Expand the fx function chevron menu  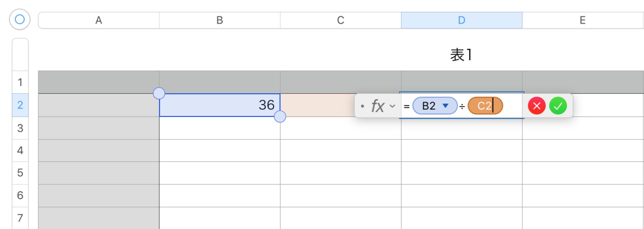click(x=393, y=106)
